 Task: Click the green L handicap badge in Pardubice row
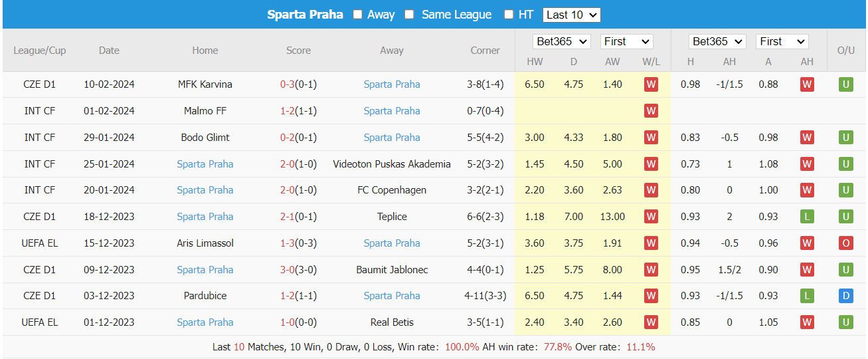point(807,296)
